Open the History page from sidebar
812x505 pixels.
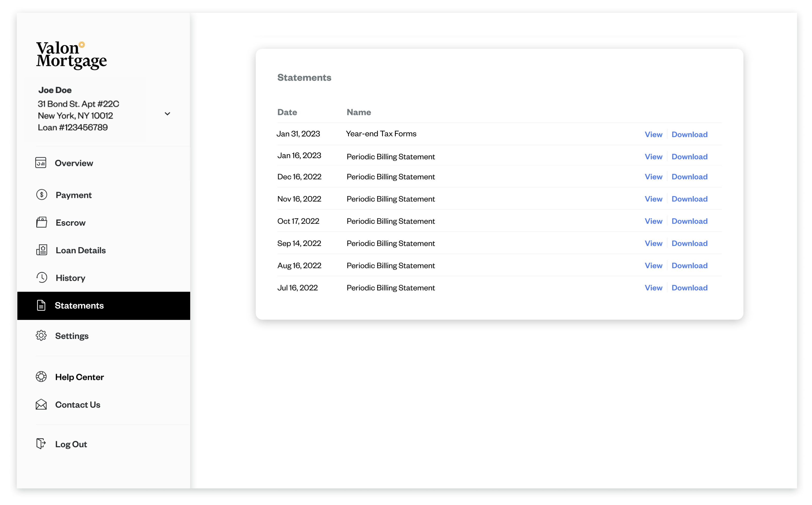point(70,278)
